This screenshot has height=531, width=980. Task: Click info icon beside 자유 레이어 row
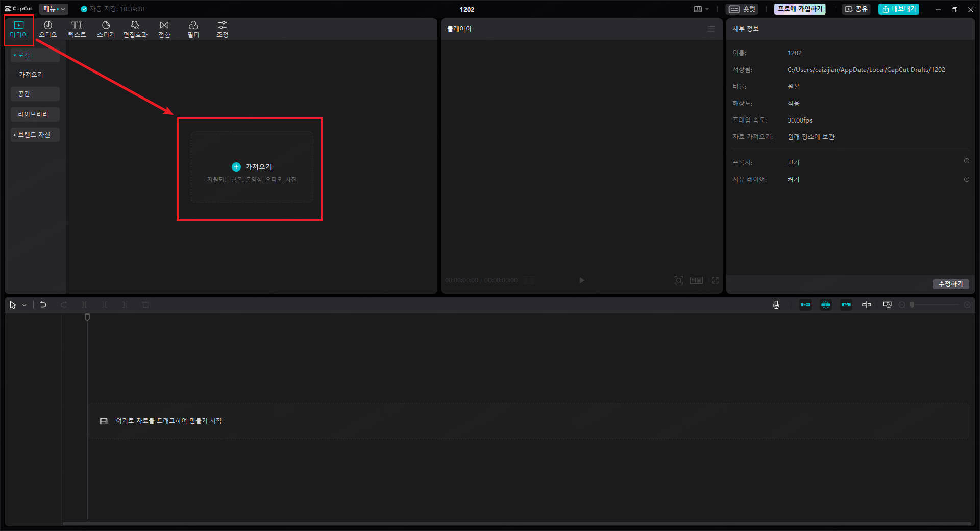967,179
